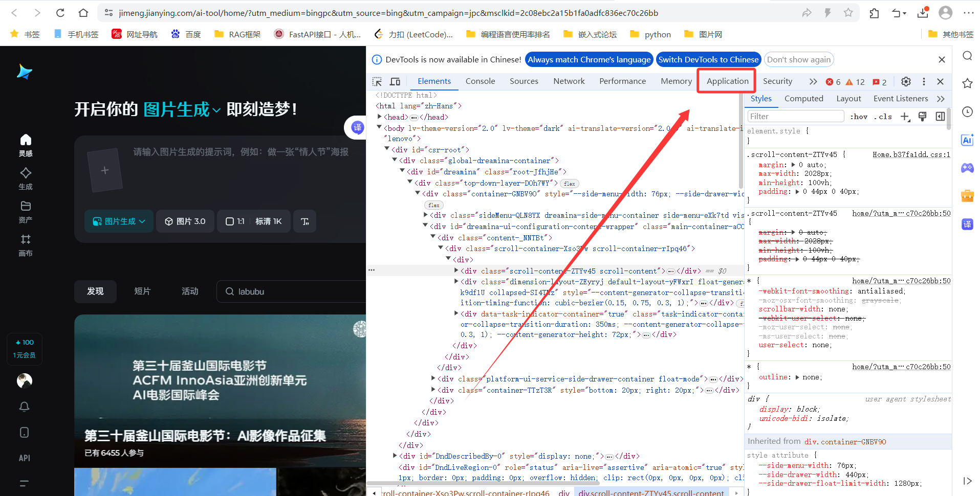
Task: Select the Computed styles tab
Action: tap(803, 98)
